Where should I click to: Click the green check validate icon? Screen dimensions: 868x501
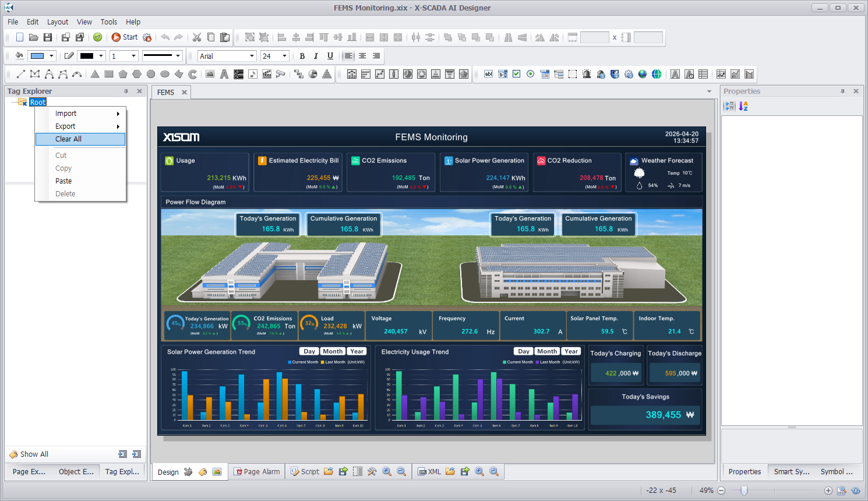tap(98, 37)
